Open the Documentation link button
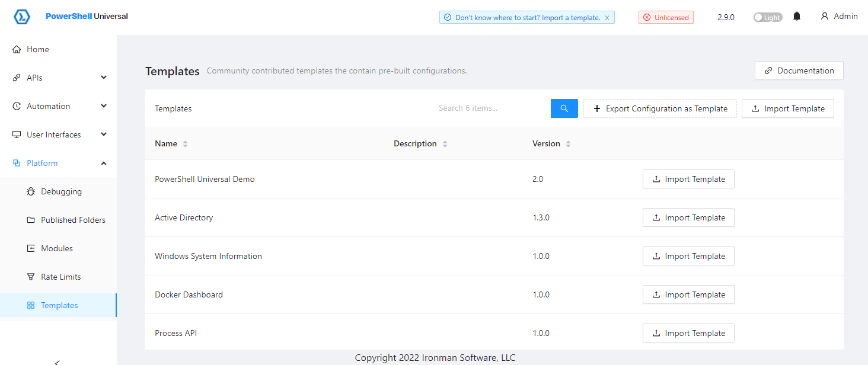This screenshot has width=868, height=365. pos(799,71)
